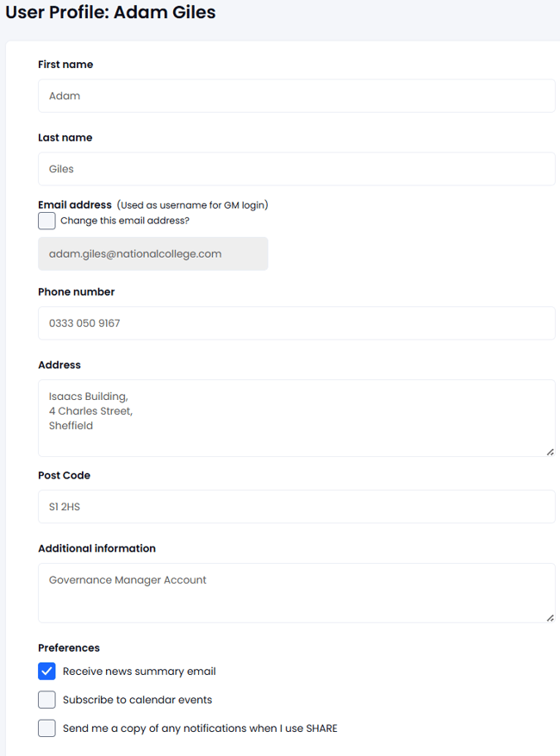Viewport: 560px width, 756px height.
Task: Select the Phone number input box
Action: click(x=296, y=323)
